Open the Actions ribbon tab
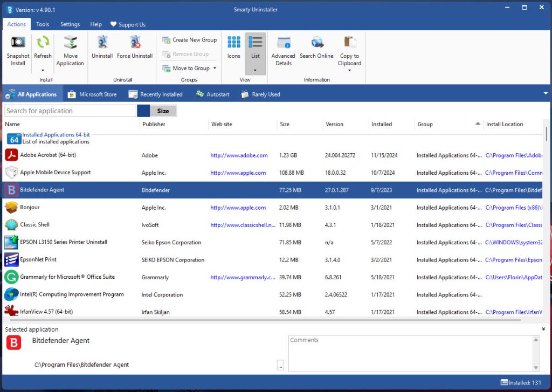This screenshot has width=552, height=392. point(17,24)
